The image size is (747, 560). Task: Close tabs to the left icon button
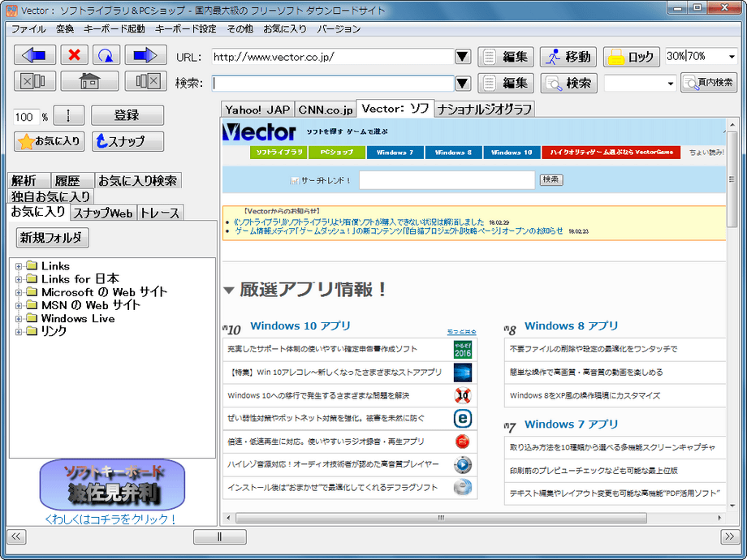[x=35, y=81]
